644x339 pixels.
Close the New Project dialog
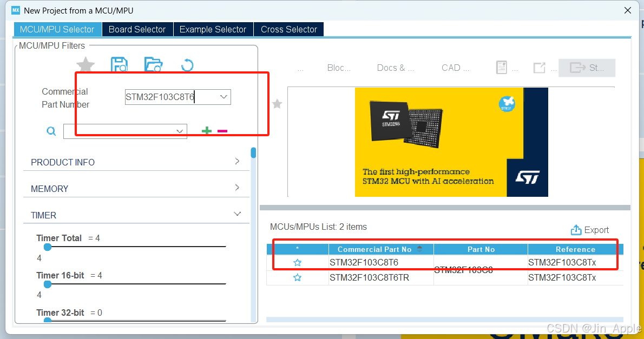click(628, 10)
